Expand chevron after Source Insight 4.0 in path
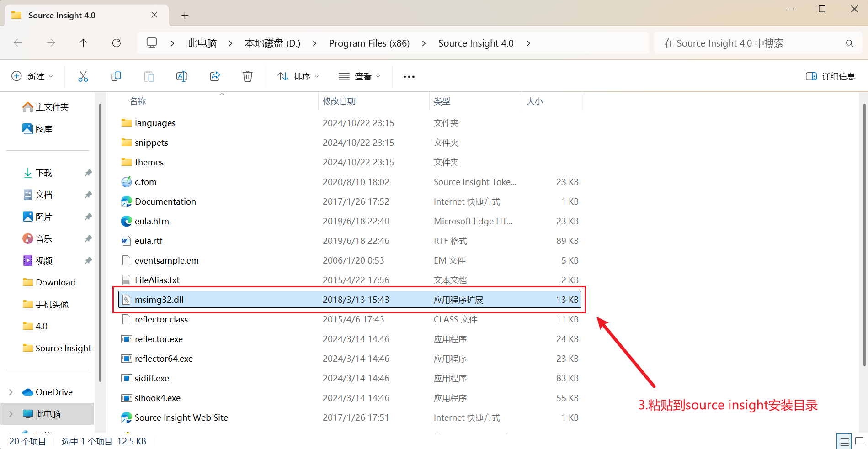 point(528,43)
